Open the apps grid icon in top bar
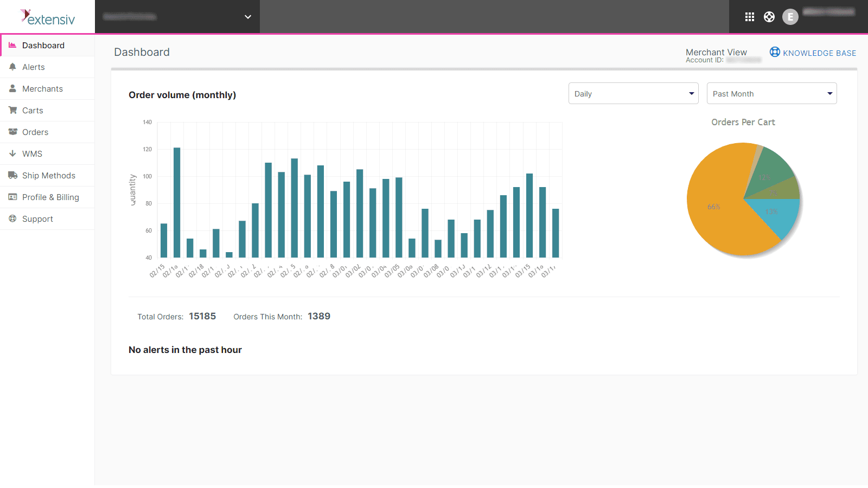 tap(749, 16)
